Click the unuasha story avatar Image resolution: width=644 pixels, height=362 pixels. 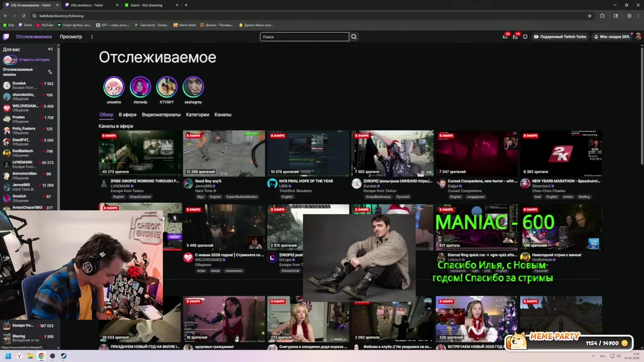pyautogui.click(x=114, y=87)
